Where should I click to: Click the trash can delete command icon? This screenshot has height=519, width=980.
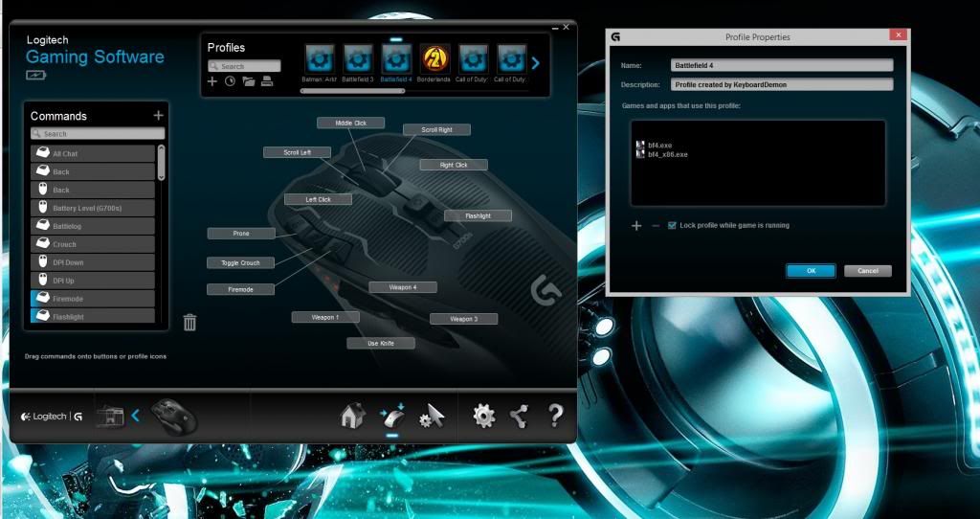tap(189, 323)
